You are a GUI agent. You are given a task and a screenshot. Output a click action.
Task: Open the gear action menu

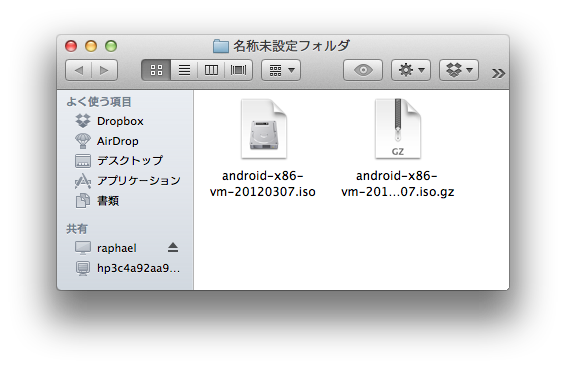pos(411,70)
